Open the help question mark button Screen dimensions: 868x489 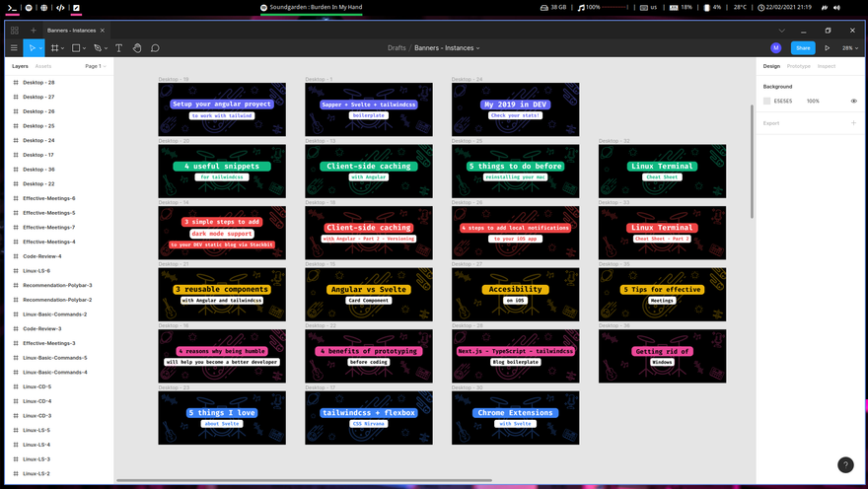click(x=845, y=465)
